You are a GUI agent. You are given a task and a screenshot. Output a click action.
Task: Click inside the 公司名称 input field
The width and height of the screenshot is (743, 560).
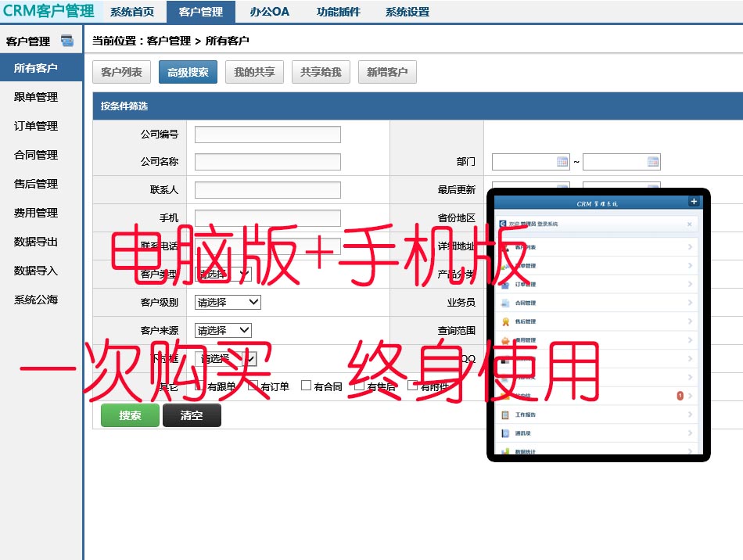268,162
